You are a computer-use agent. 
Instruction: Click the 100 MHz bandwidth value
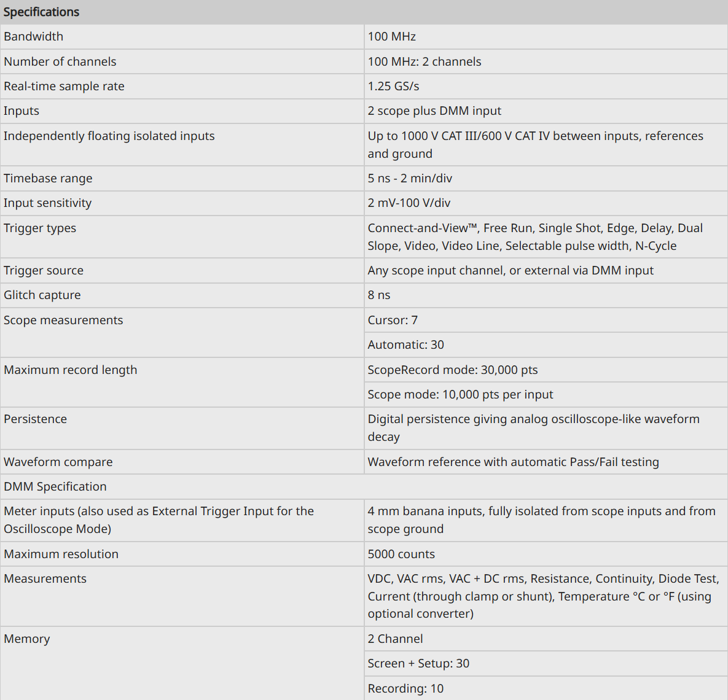(391, 37)
